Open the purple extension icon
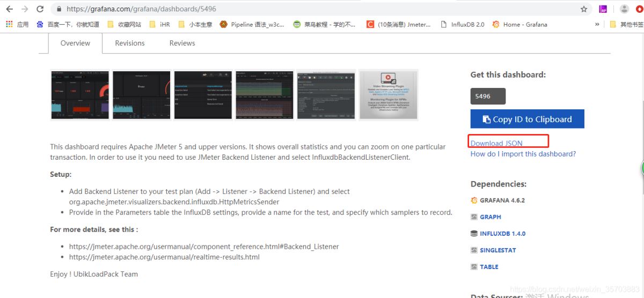This screenshot has height=298, width=644. (x=604, y=9)
